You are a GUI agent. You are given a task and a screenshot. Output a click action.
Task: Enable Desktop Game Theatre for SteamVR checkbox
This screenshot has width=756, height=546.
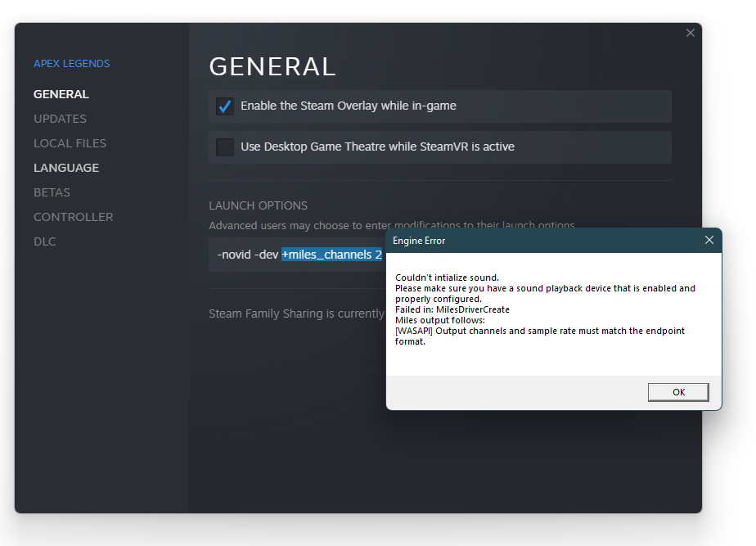(x=225, y=147)
